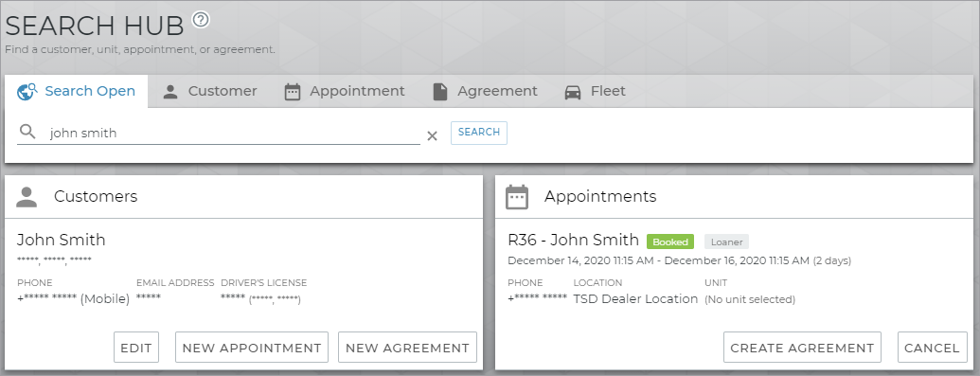Click the magnifying glass search icon
Viewport: 980px width, 376px height.
[27, 132]
